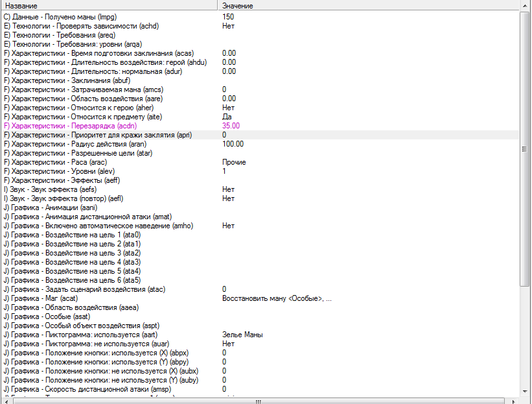Click the Название column header
Screen dimensions: 532x404
(109, 5)
